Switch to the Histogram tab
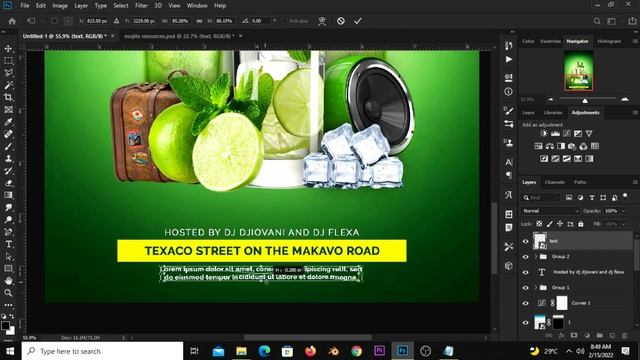The height and width of the screenshot is (360, 640). [x=609, y=41]
